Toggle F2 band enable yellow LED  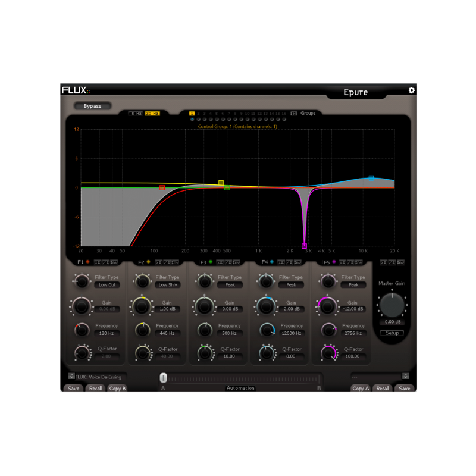pos(148,262)
